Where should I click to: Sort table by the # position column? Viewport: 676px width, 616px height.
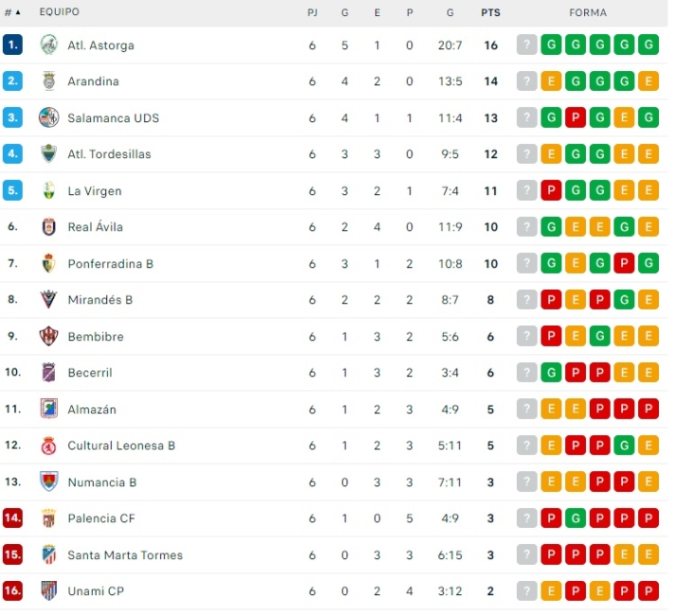coord(11,12)
